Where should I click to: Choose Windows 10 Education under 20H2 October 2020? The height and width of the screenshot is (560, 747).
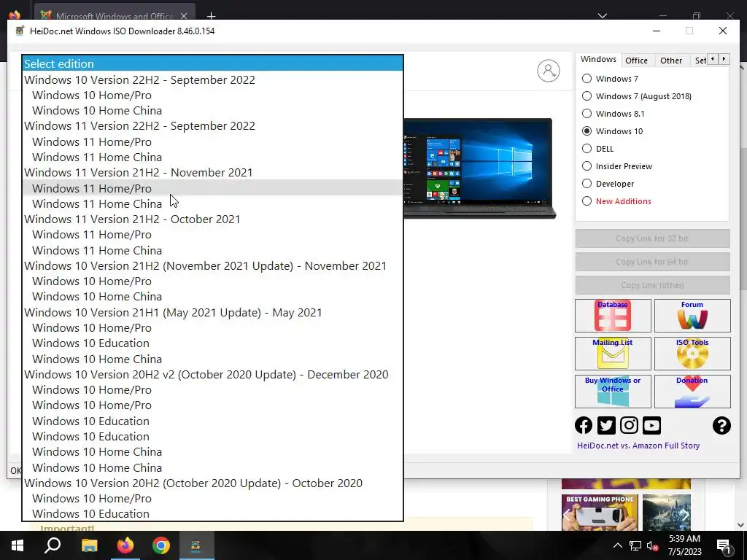pyautogui.click(x=213, y=514)
